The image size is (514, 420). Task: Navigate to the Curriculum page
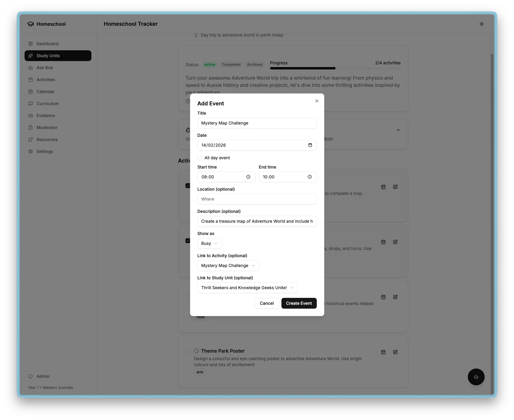(47, 104)
